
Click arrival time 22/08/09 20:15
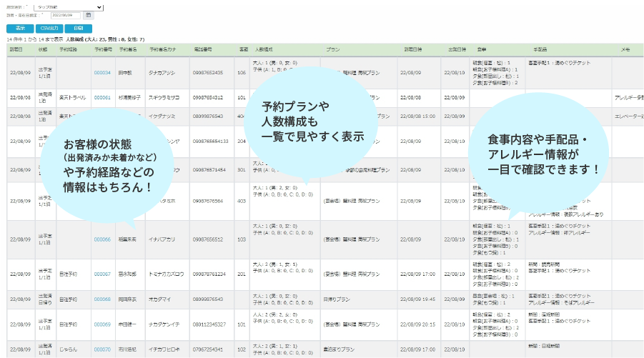(417, 324)
